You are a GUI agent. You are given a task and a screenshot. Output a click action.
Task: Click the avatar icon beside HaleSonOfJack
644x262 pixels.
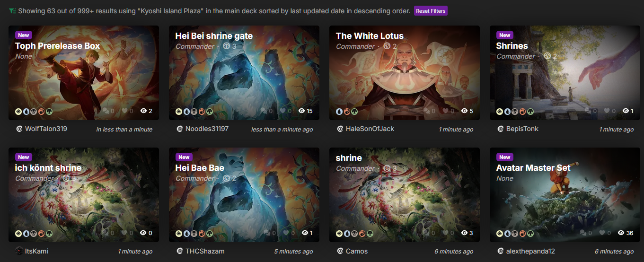pos(340,129)
